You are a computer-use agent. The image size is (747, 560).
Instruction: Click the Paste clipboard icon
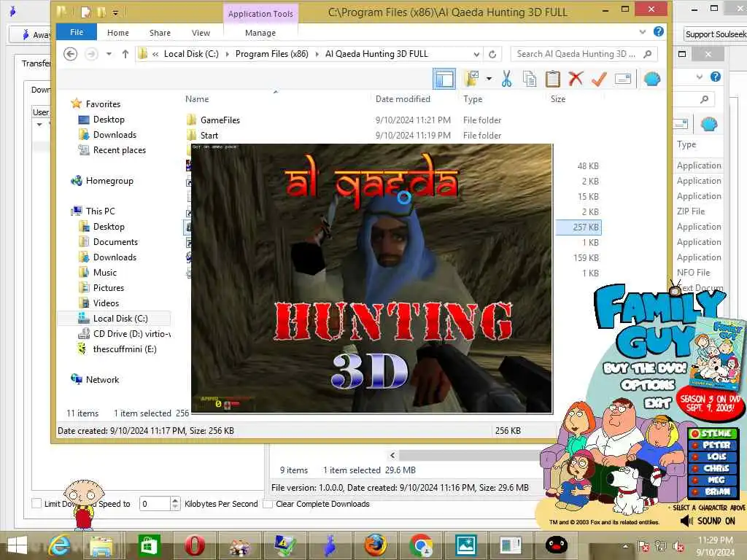[553, 79]
